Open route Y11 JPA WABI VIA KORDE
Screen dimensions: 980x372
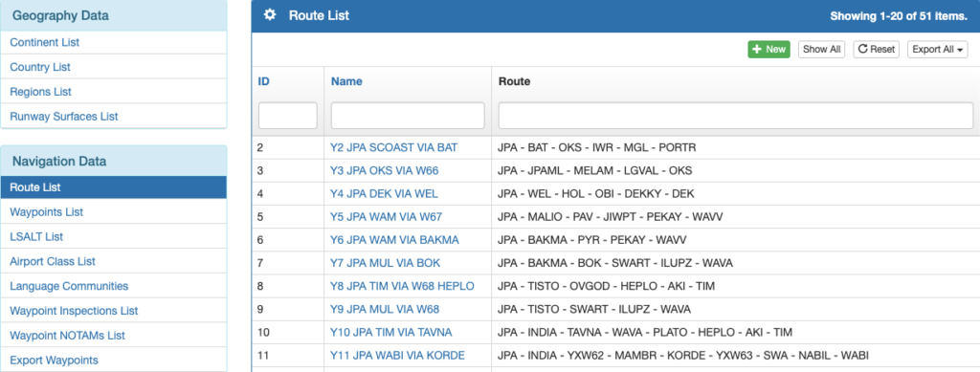(397, 355)
